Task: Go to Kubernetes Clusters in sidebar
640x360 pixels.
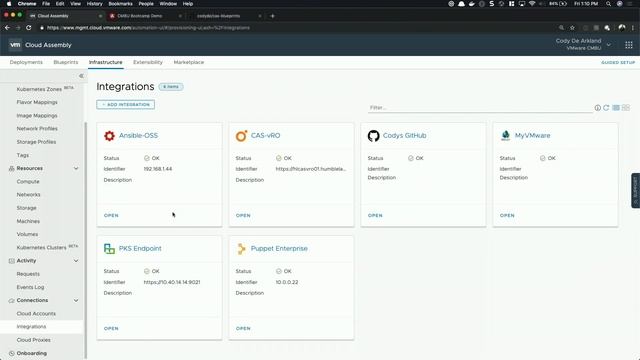Action: [x=41, y=248]
